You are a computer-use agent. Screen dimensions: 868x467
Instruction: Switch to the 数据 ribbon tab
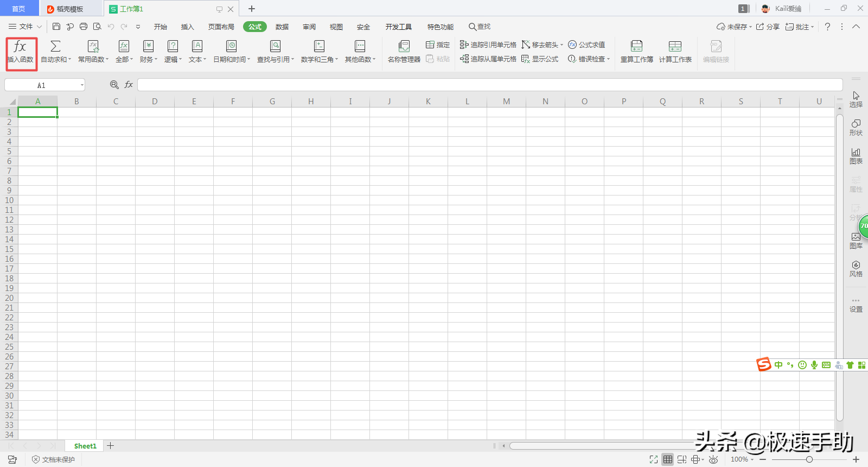(282, 27)
